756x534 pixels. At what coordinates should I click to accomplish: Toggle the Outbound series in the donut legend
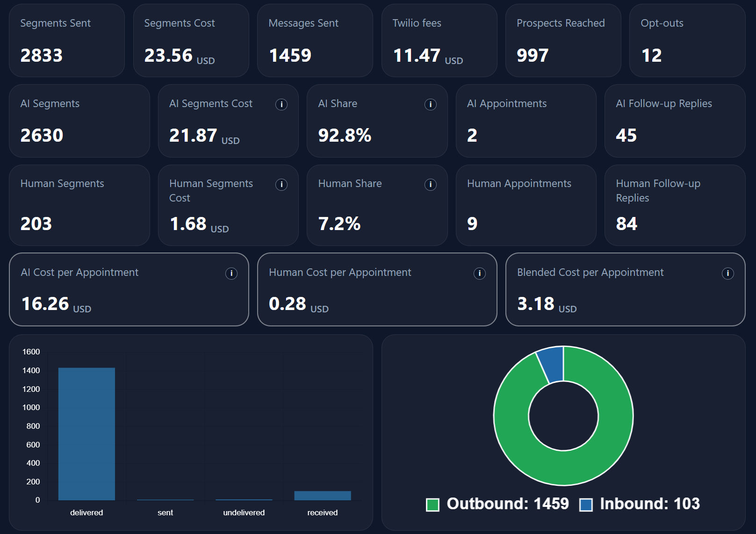pos(507,504)
